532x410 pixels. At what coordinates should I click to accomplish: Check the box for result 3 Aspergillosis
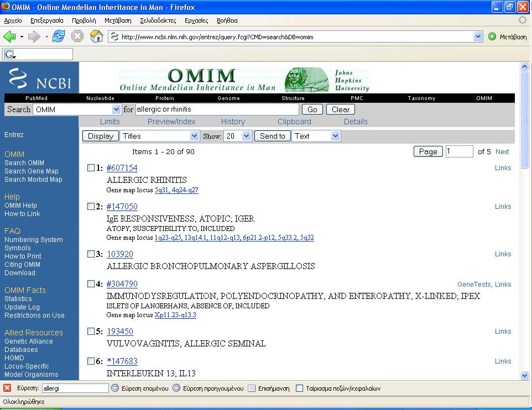click(91, 254)
